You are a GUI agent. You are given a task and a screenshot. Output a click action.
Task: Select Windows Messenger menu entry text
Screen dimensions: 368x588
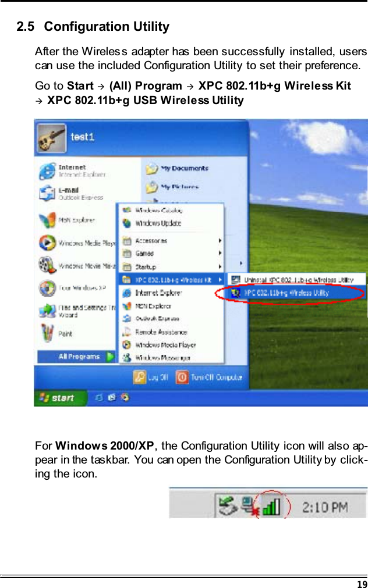click(162, 358)
